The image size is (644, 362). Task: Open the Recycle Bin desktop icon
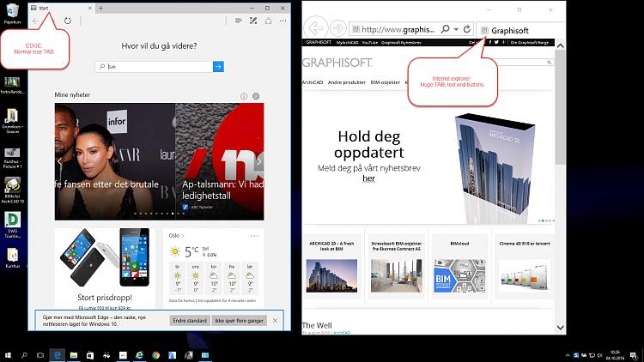(12, 14)
